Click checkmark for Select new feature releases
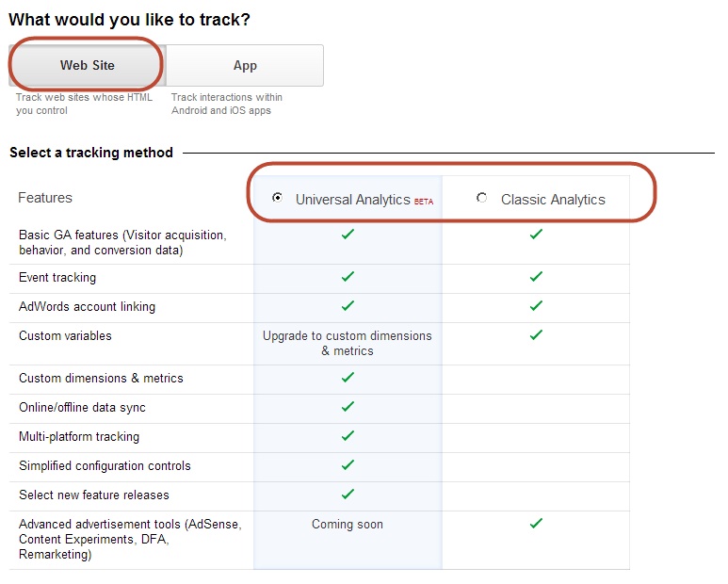 348,494
